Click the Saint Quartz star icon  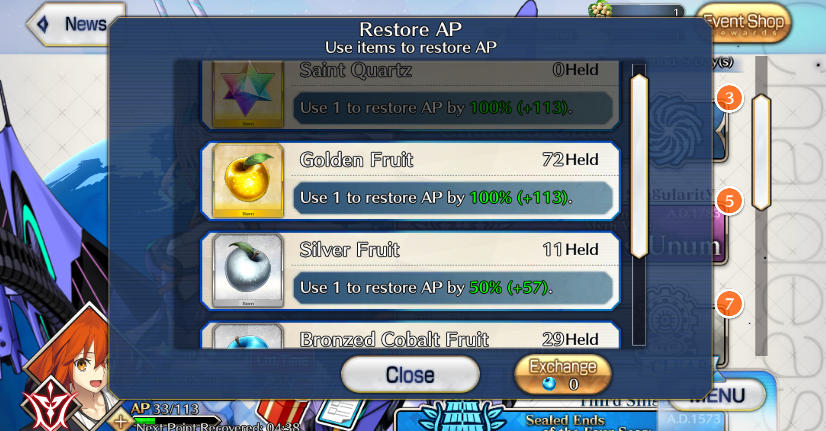(248, 94)
